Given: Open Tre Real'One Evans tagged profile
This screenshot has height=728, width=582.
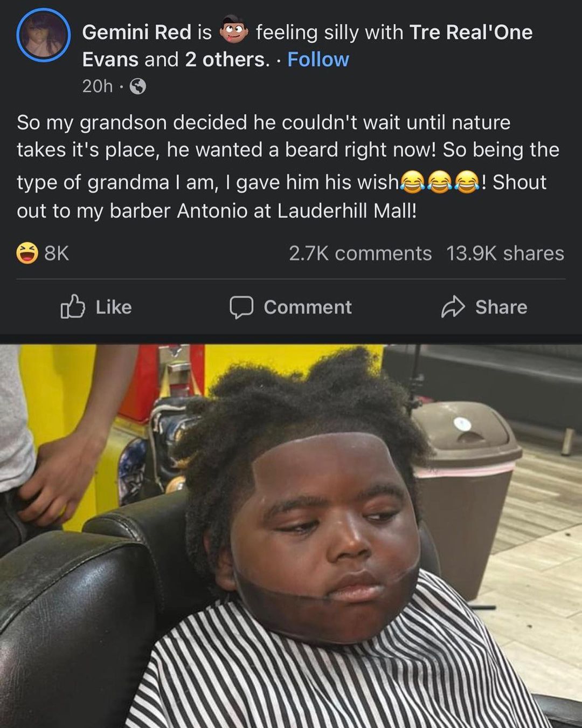Looking at the screenshot, I should tap(307, 46).
